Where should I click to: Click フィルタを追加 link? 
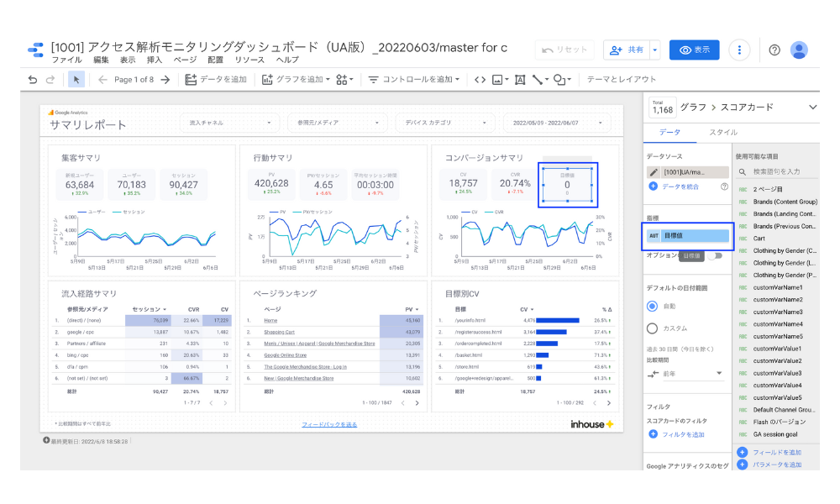click(x=676, y=434)
